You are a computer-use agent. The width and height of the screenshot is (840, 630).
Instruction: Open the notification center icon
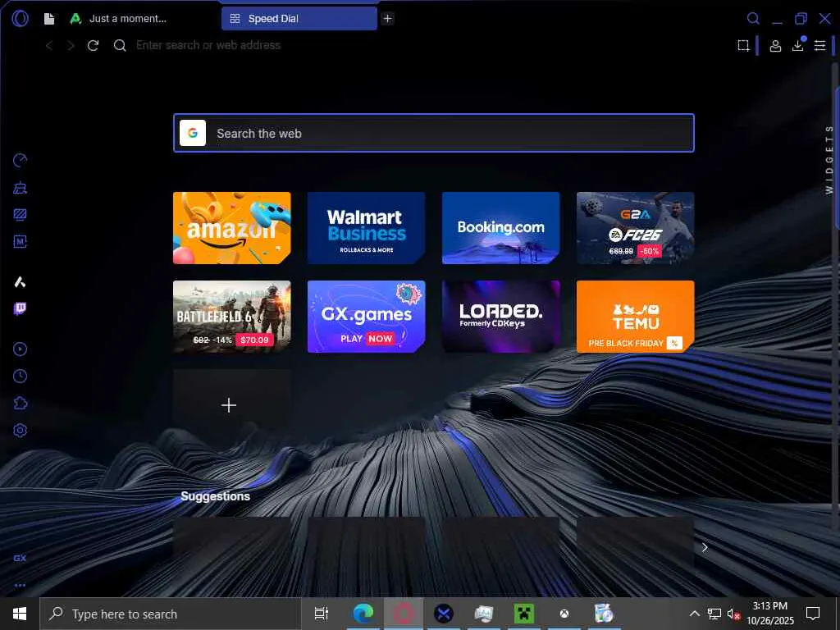pyautogui.click(x=813, y=614)
